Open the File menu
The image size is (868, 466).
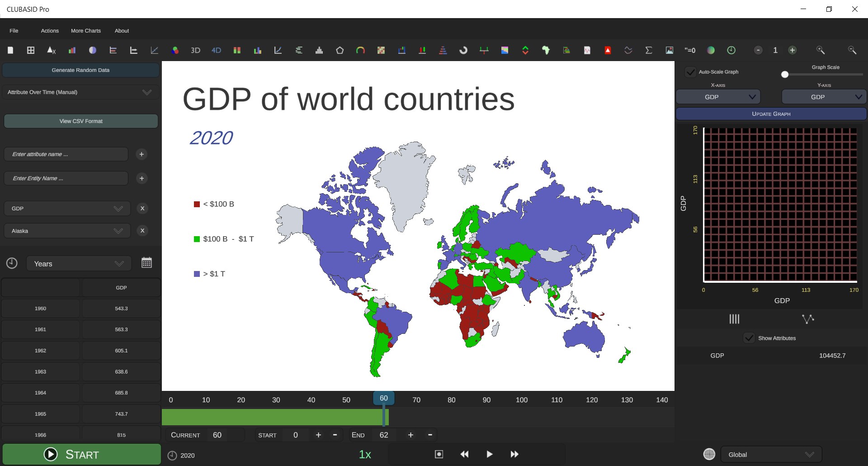pos(14,31)
